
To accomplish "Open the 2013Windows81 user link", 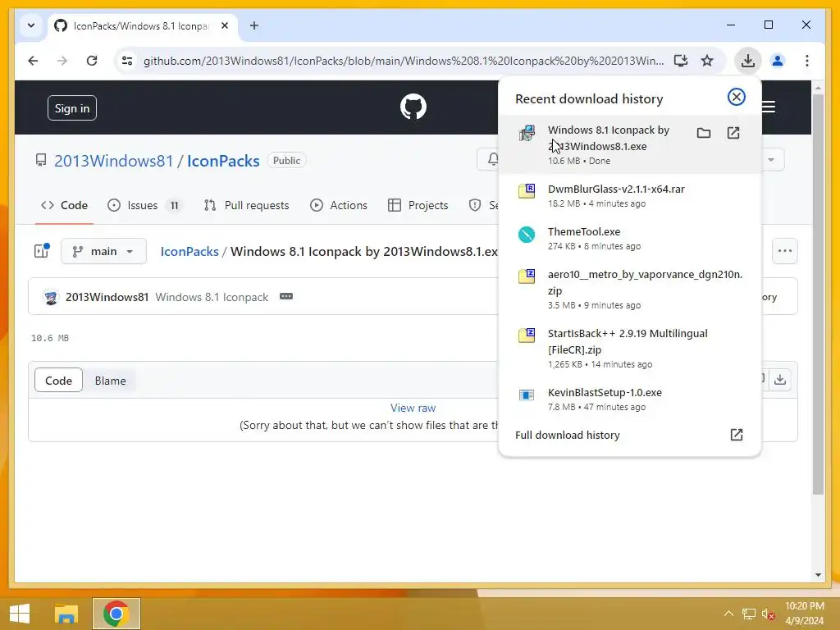I will [113, 161].
